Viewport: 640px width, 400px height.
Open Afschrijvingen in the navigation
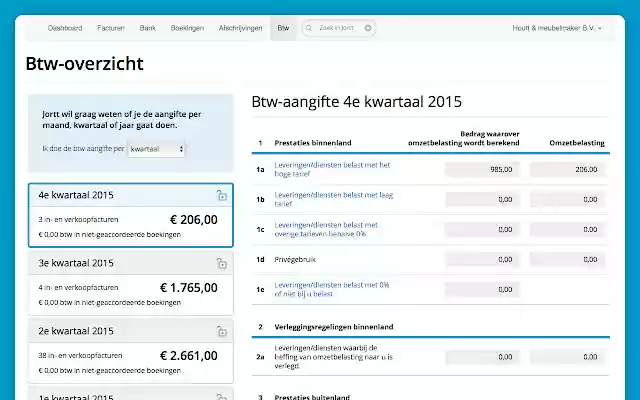(240, 28)
